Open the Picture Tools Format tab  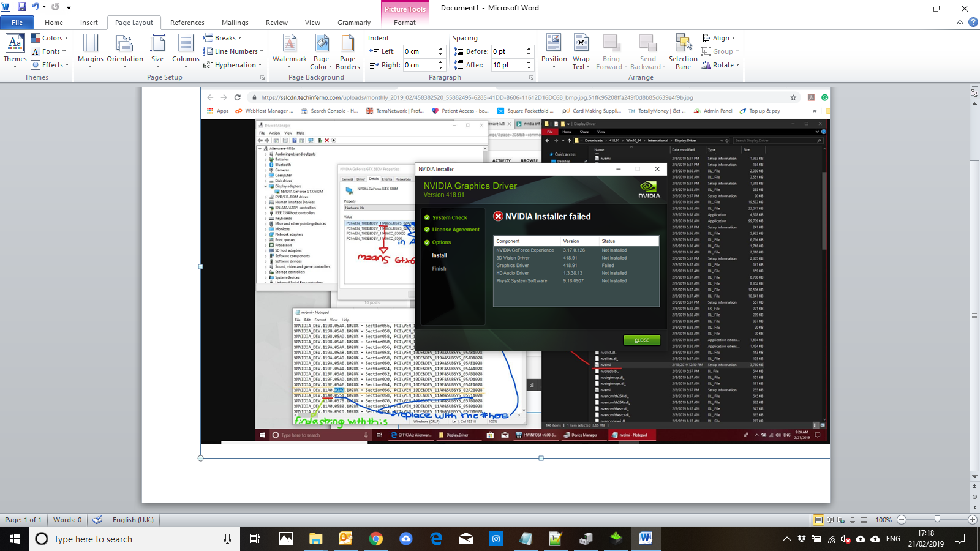pos(405,23)
